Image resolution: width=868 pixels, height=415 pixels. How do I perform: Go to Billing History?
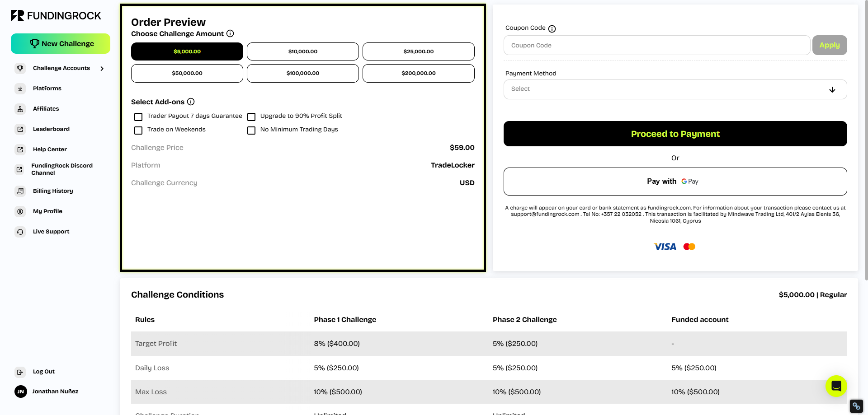(53, 191)
